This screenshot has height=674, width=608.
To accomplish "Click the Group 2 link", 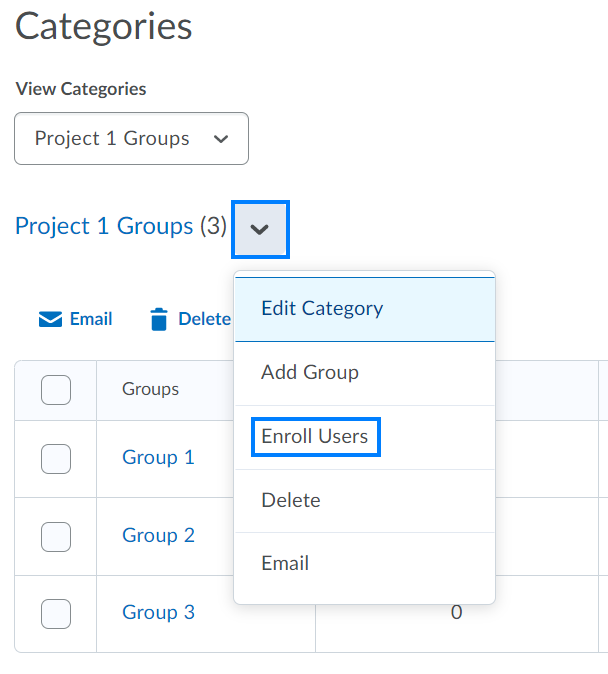I will (158, 536).
